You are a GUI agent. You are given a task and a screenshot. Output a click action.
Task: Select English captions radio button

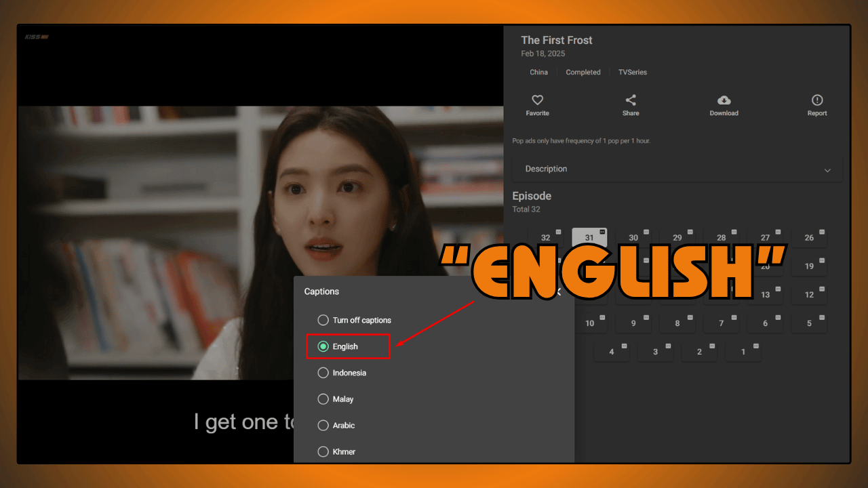pyautogui.click(x=323, y=346)
